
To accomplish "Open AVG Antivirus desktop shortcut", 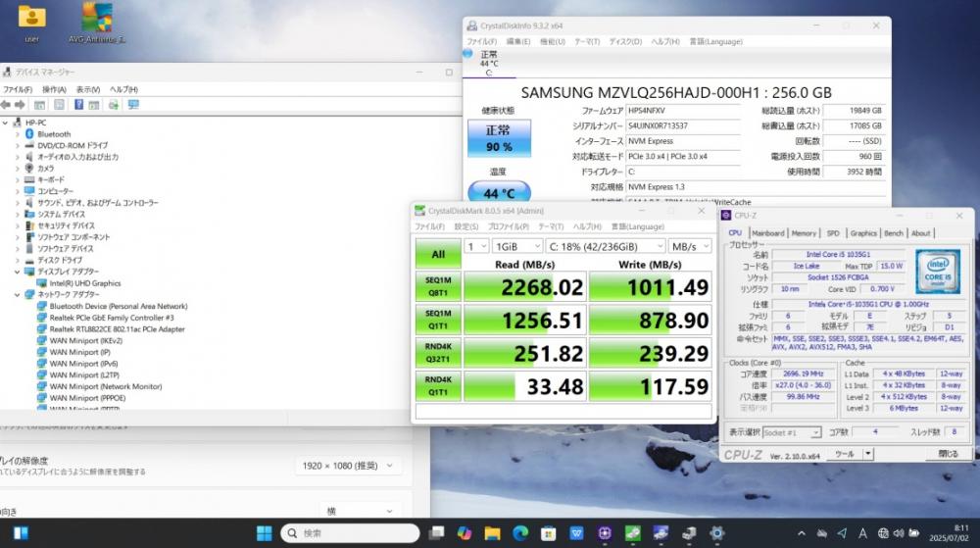I will (x=97, y=24).
